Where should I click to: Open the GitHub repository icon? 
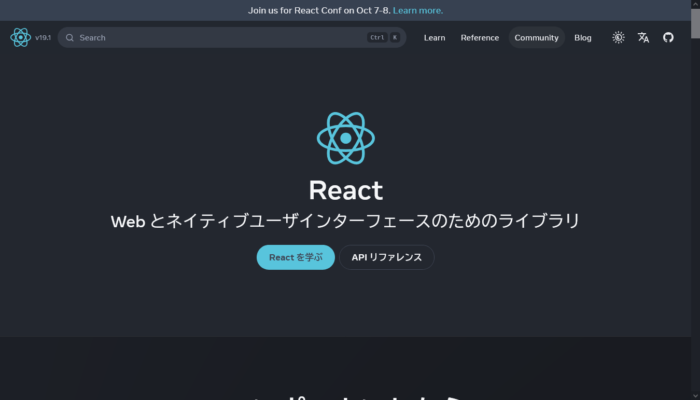click(x=668, y=38)
